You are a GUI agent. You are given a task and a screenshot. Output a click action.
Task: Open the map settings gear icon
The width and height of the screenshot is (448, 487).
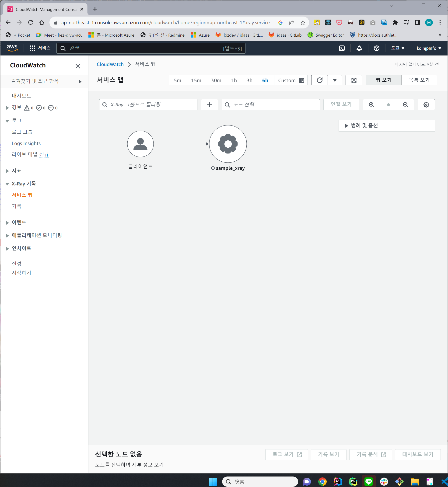pos(426,105)
